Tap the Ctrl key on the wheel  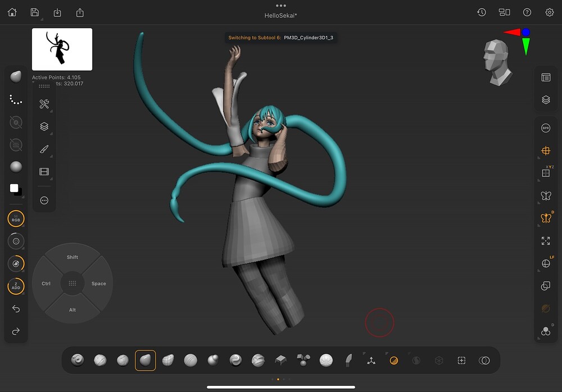pos(46,284)
